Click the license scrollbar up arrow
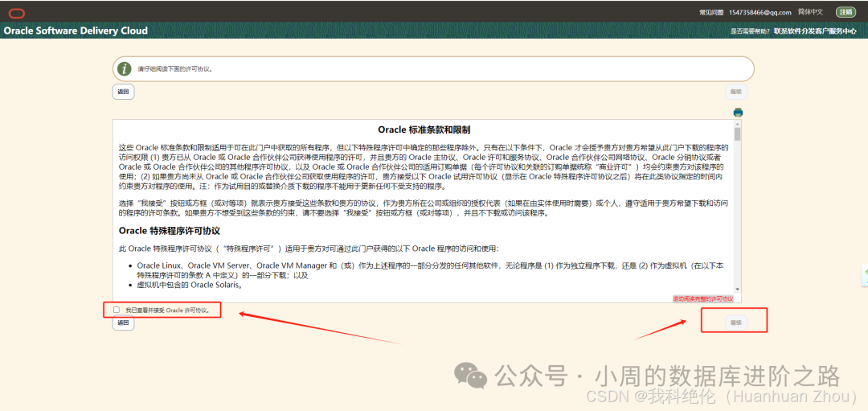 [x=737, y=124]
